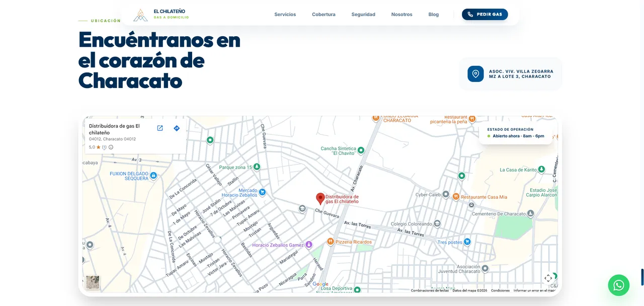Open the WhatsApp chat floating button
The height and width of the screenshot is (306, 644).
[x=618, y=285]
